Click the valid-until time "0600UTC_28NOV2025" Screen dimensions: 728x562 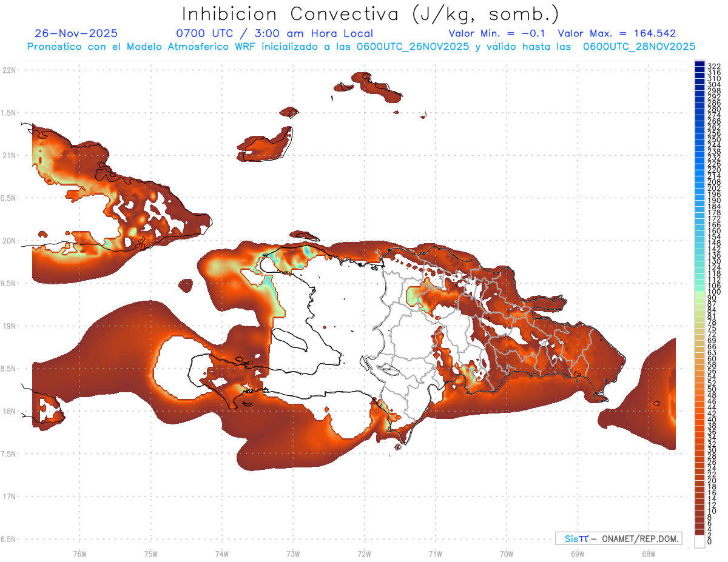click(639, 47)
